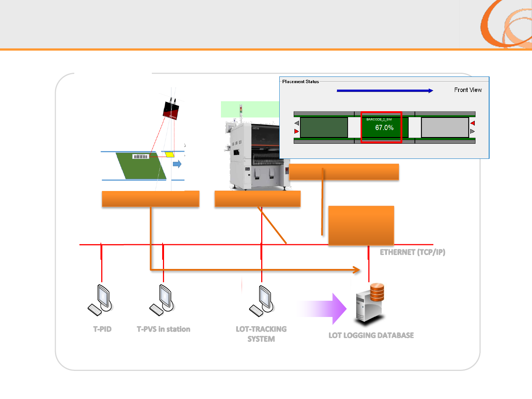This screenshot has width=532, height=399.
Task: Click the yellow scan marker on the conveyor
Action: [170, 154]
